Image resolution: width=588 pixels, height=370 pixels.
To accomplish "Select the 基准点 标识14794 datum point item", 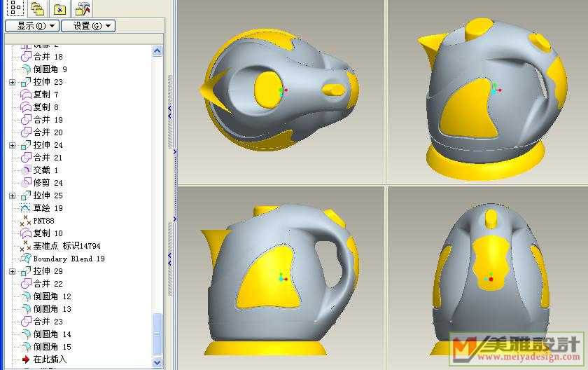I will (x=66, y=246).
